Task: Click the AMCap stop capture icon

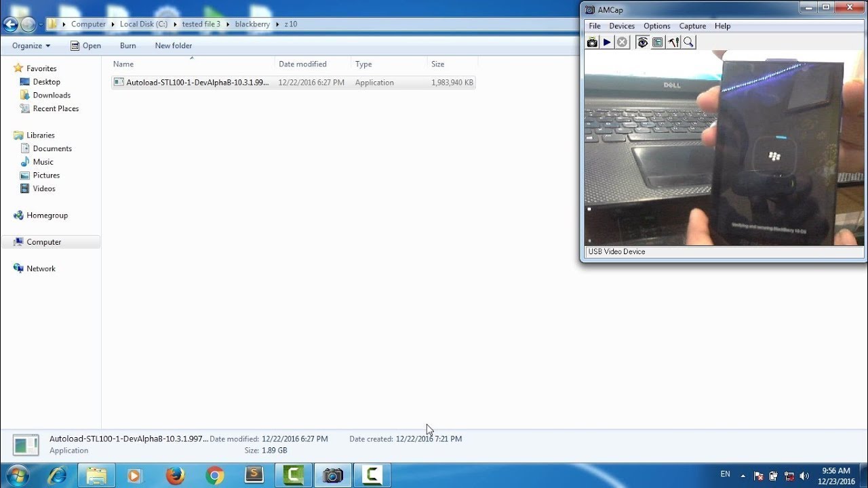Action: pos(622,42)
